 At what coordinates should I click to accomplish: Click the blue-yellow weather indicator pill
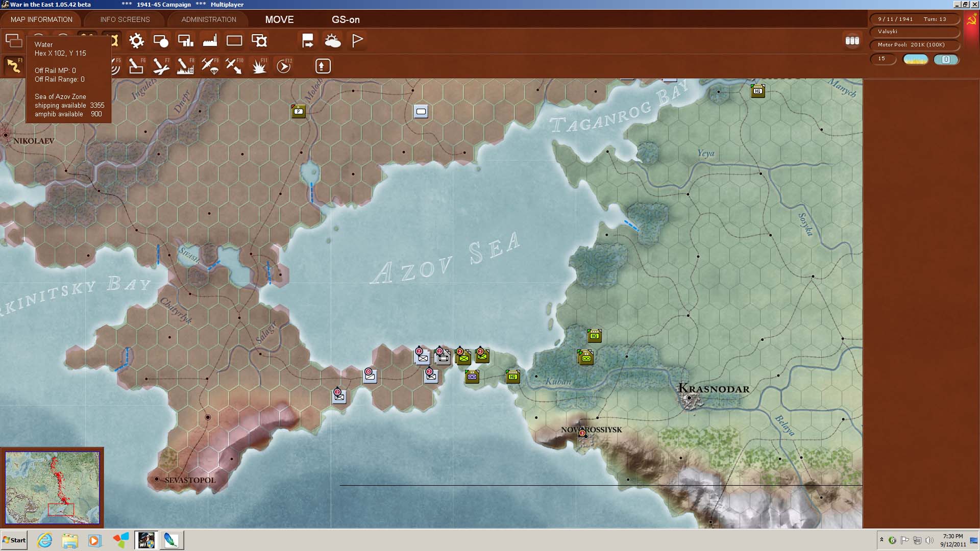tap(916, 60)
